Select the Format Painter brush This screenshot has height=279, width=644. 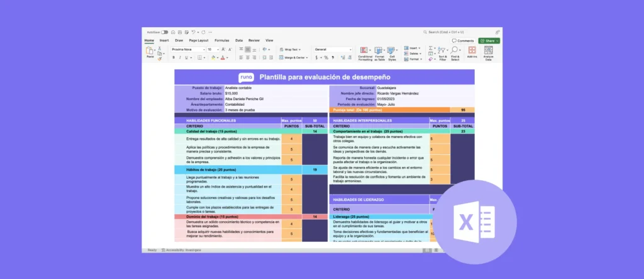tap(161, 59)
